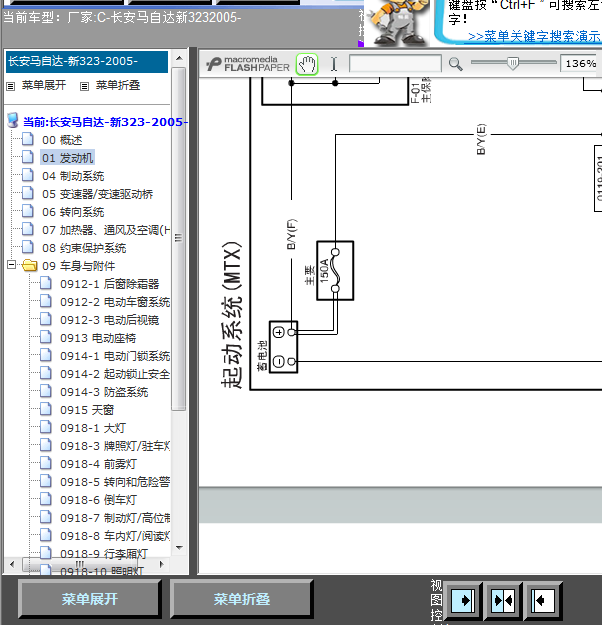
Task: Open tree item 06 转向系统
Action: click(73, 212)
